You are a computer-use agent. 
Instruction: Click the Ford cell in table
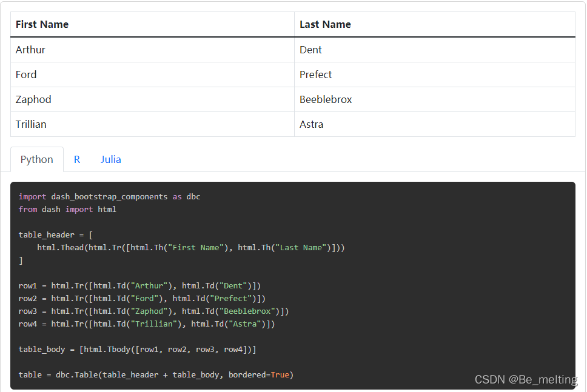[x=152, y=75]
